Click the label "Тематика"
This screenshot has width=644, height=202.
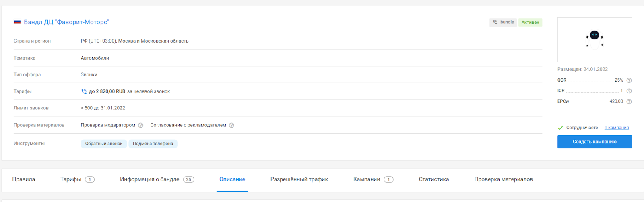click(25, 58)
